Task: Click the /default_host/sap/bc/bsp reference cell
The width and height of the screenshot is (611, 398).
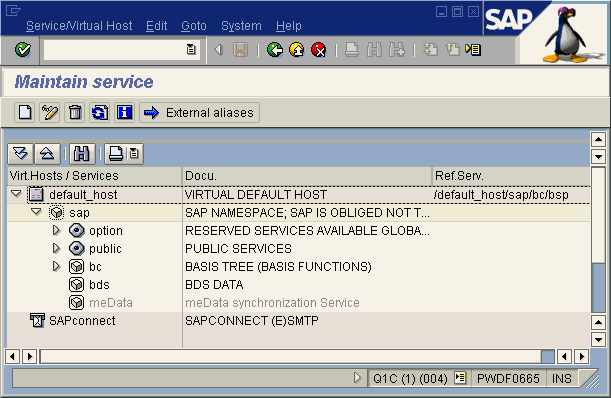Action: (x=501, y=195)
